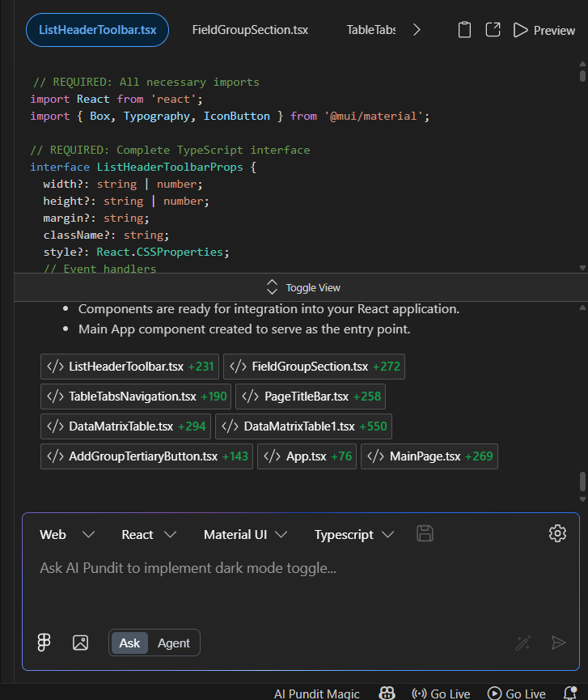Open MainPage.tsx +269 file chip
588x700 pixels.
coord(429,456)
